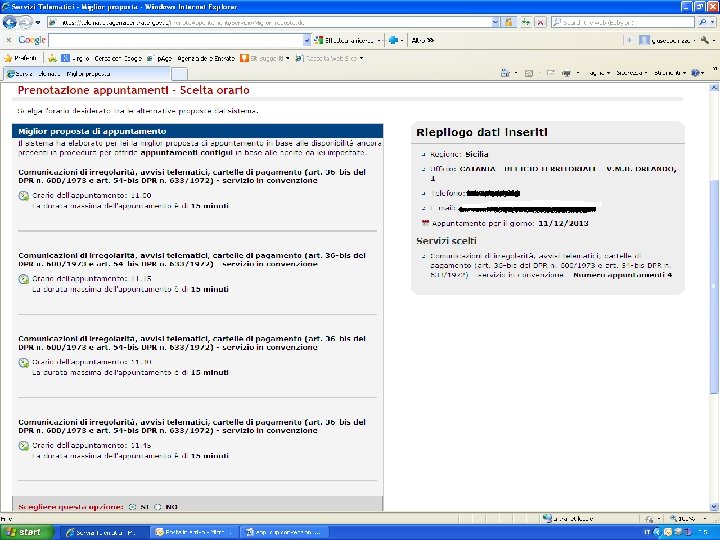
Task: Click the blue plus share icon
Action: pos(393,40)
